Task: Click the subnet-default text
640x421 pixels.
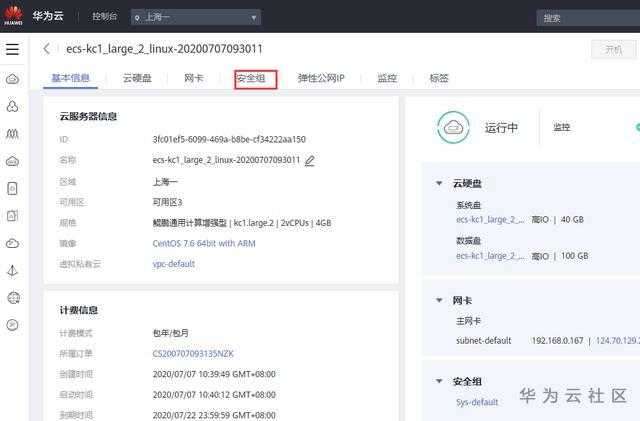Action: tap(484, 341)
